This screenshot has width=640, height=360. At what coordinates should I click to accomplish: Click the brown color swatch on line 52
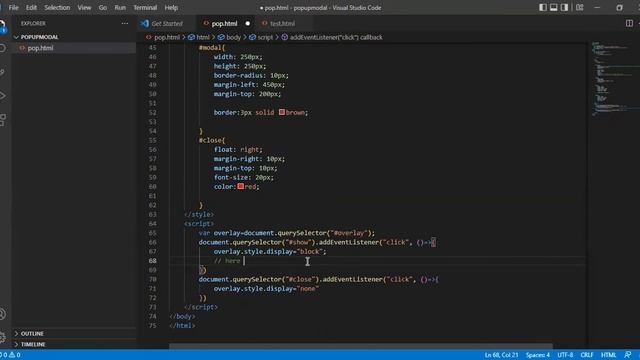point(282,112)
